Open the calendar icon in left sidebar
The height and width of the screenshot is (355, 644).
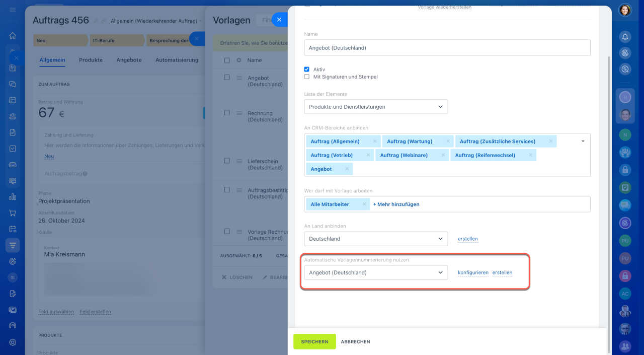point(13,100)
